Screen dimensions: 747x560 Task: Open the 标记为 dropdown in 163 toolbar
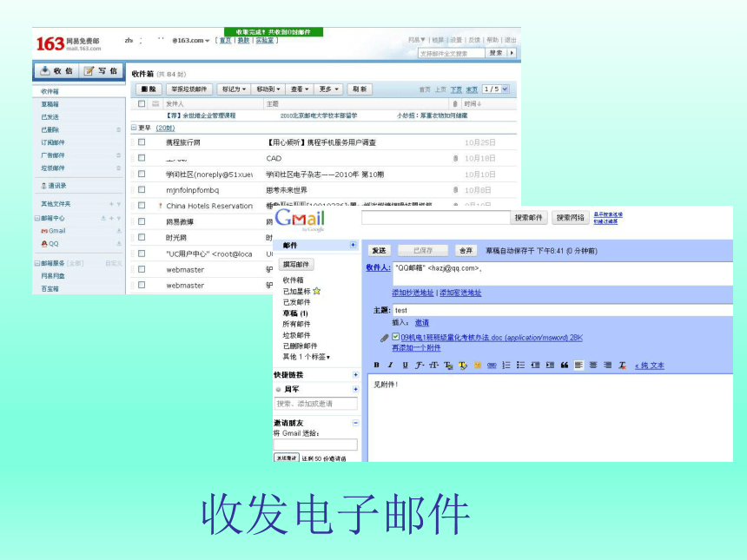point(234,89)
